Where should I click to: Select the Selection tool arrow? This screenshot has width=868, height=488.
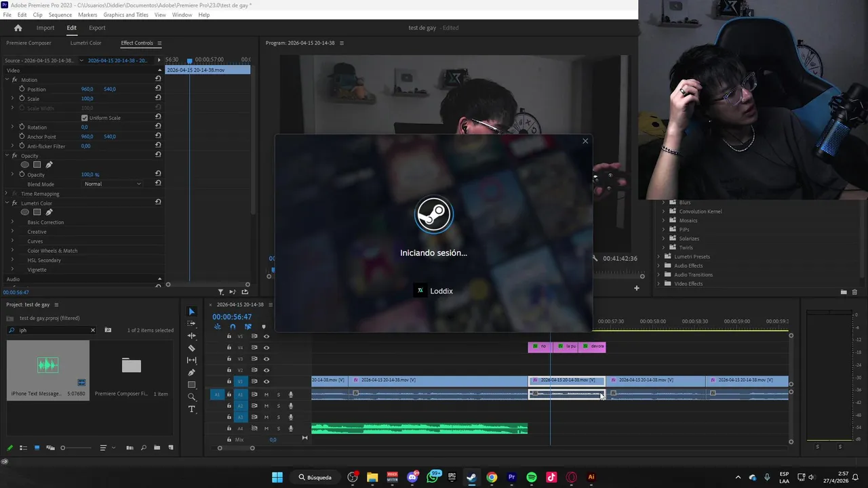pyautogui.click(x=191, y=312)
